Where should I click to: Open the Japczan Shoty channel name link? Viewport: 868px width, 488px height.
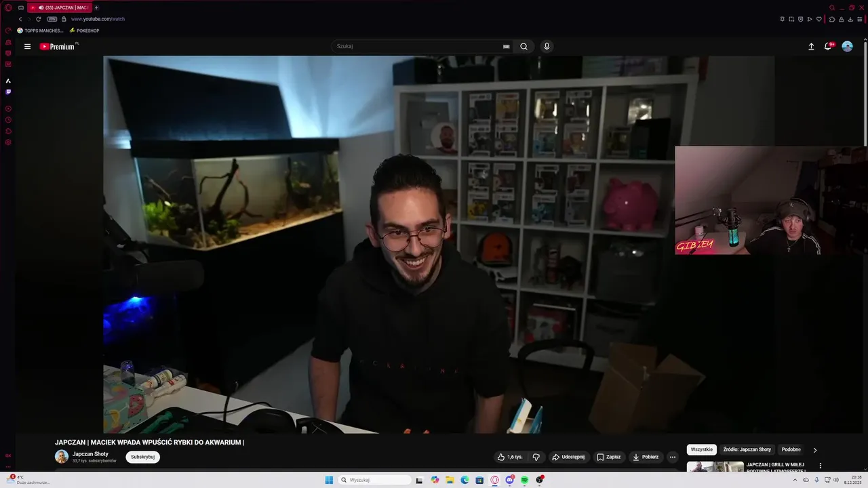pyautogui.click(x=90, y=454)
